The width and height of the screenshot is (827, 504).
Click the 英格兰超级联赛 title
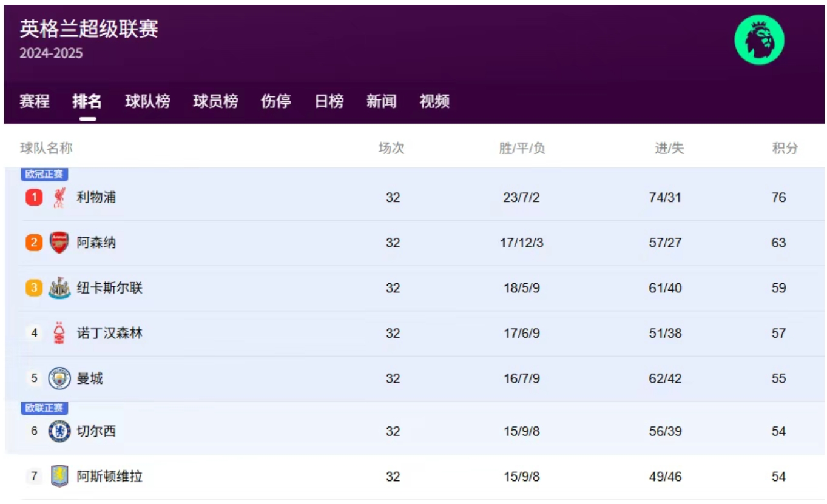[x=89, y=29]
